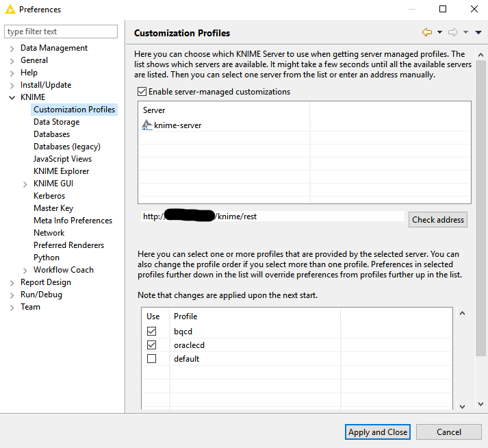
Task: Collapse the KNIME tree node
Action: (x=12, y=97)
